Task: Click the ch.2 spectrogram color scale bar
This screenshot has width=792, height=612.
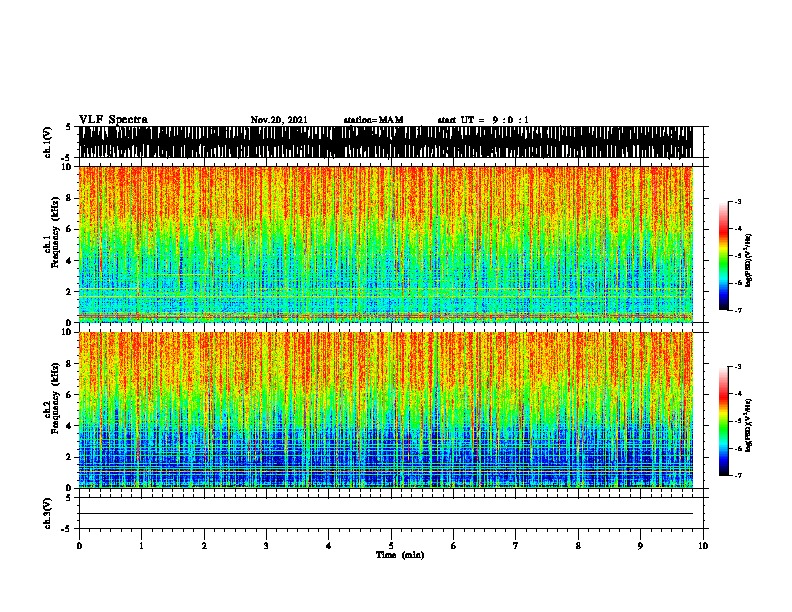Action: [723, 421]
